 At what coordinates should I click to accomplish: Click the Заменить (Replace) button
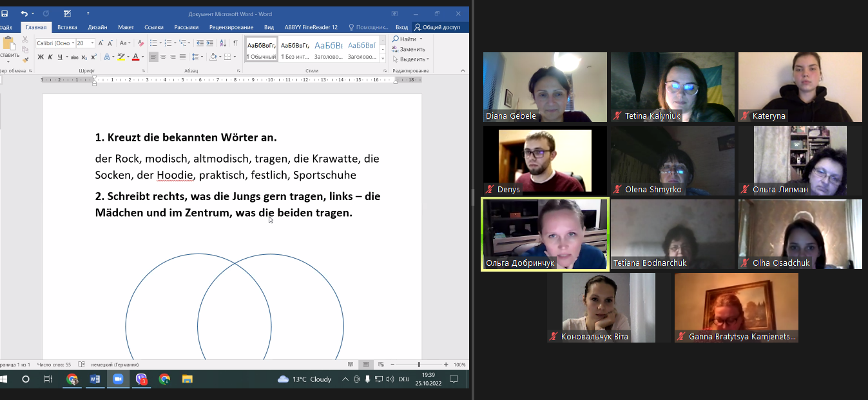[x=409, y=49]
